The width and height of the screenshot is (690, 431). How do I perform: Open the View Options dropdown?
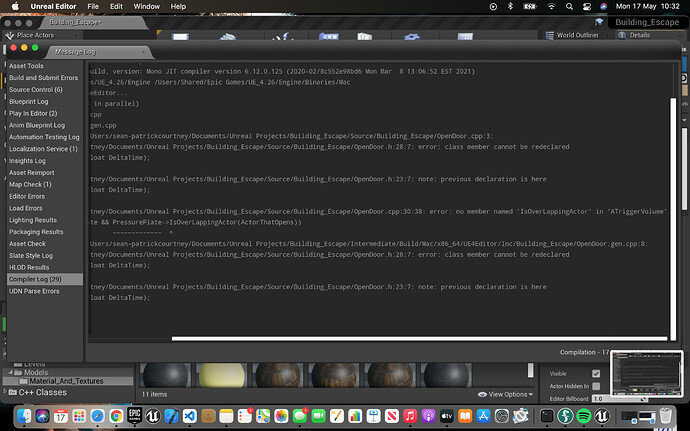tap(506, 394)
